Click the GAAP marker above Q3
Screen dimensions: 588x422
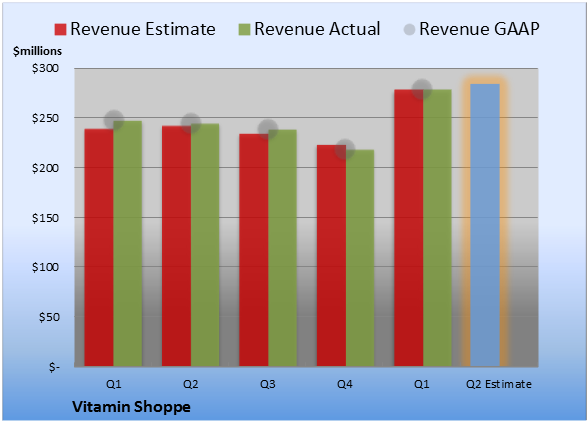(x=268, y=129)
